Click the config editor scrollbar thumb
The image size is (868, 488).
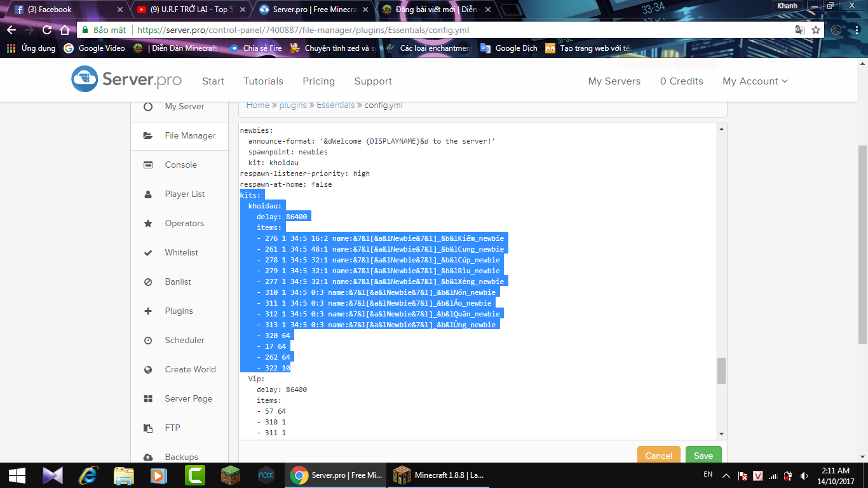(x=721, y=370)
